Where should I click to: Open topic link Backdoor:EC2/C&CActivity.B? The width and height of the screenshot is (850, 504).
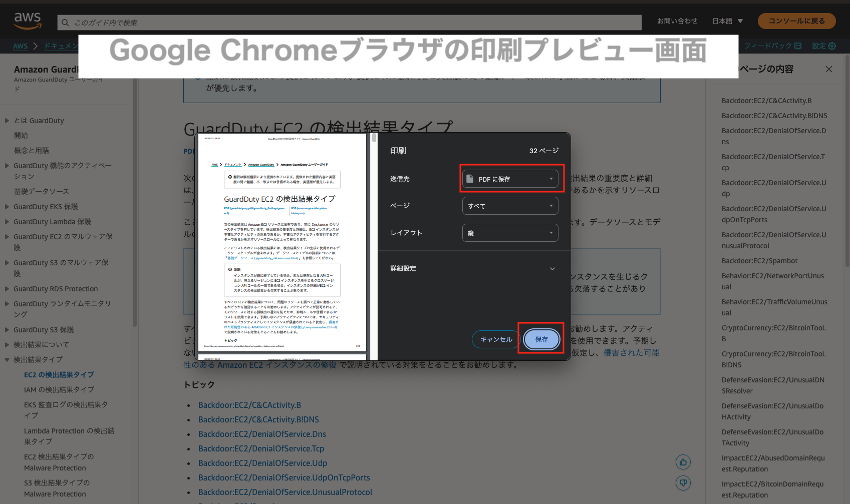249,405
